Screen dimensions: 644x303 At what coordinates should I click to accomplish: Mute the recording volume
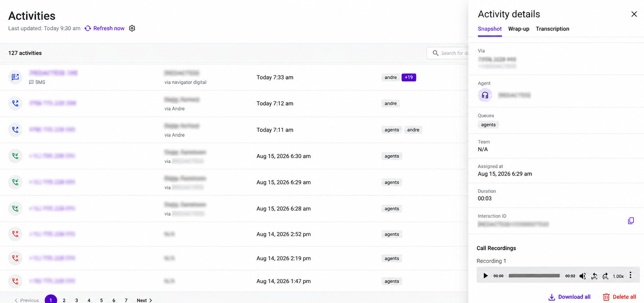coord(583,276)
